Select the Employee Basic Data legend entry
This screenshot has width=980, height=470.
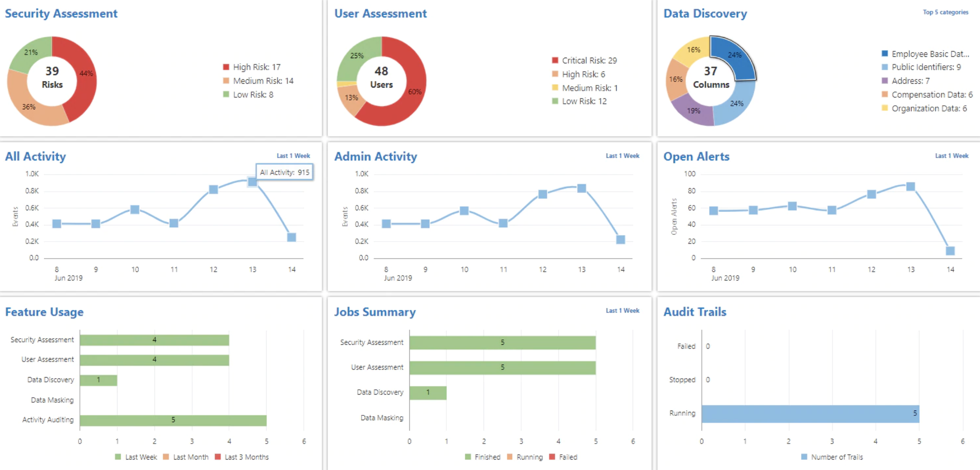(930, 54)
